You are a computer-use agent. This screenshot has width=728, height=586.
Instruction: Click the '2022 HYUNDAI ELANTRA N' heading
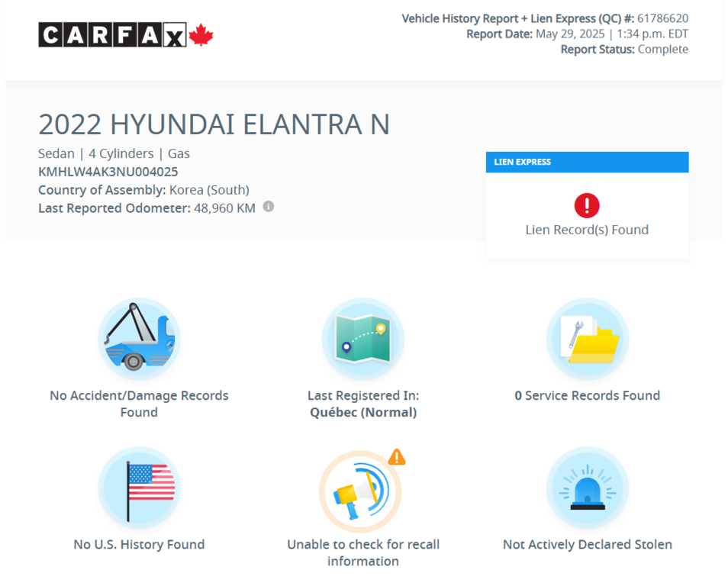click(214, 124)
